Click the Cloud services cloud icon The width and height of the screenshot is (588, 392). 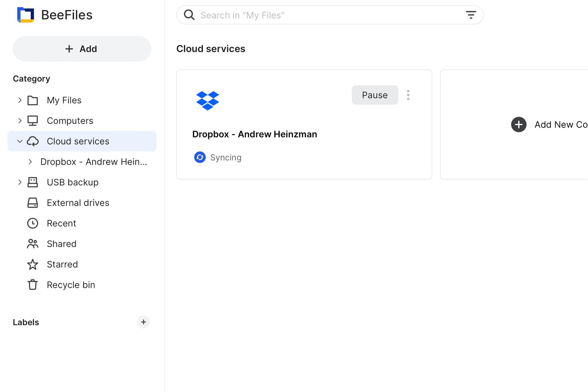[32, 141]
